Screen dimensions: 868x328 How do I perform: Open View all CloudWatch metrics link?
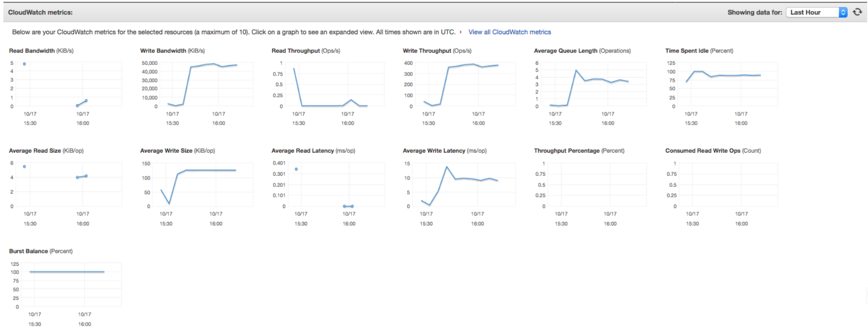point(509,32)
